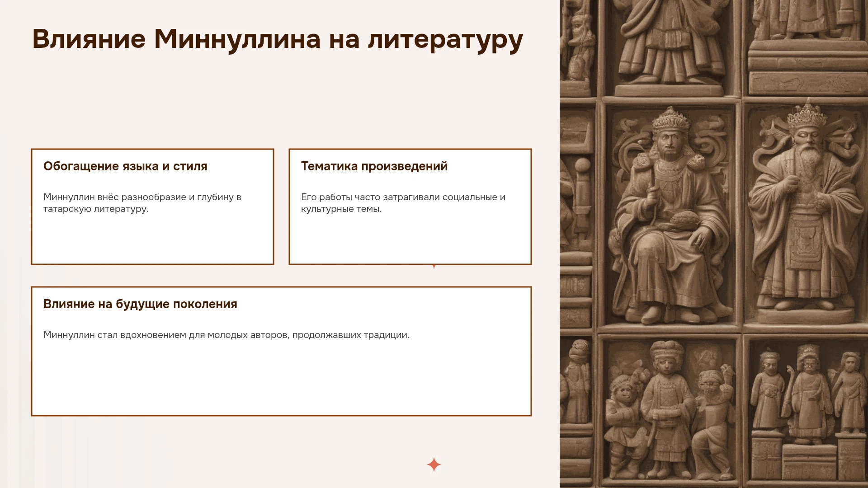868x488 pixels.
Task: Select text about социальные и культурные темы
Action: click(403, 203)
